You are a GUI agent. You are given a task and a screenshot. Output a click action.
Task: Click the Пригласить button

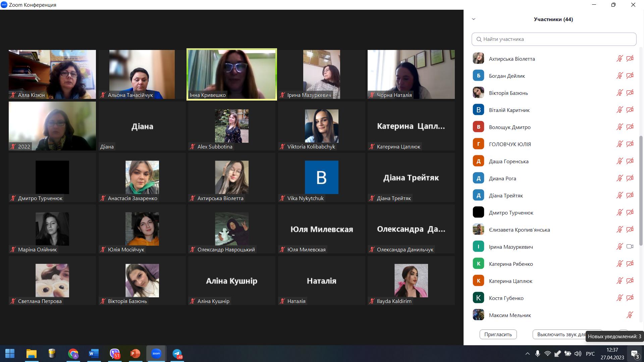(x=498, y=334)
